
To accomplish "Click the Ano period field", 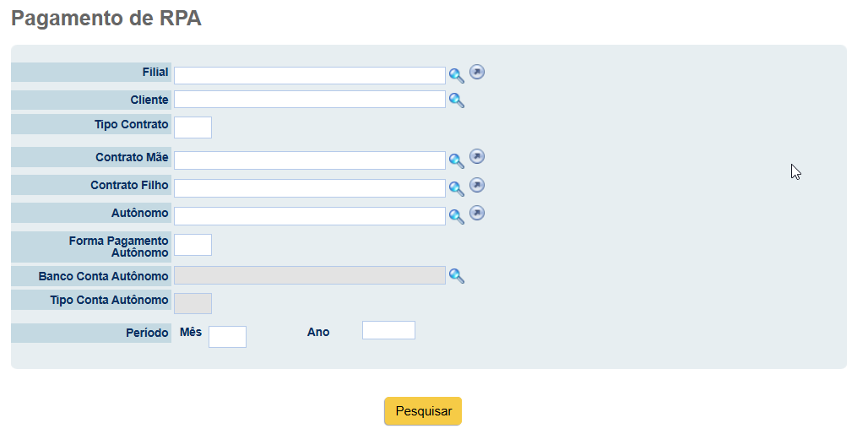I will [x=388, y=330].
